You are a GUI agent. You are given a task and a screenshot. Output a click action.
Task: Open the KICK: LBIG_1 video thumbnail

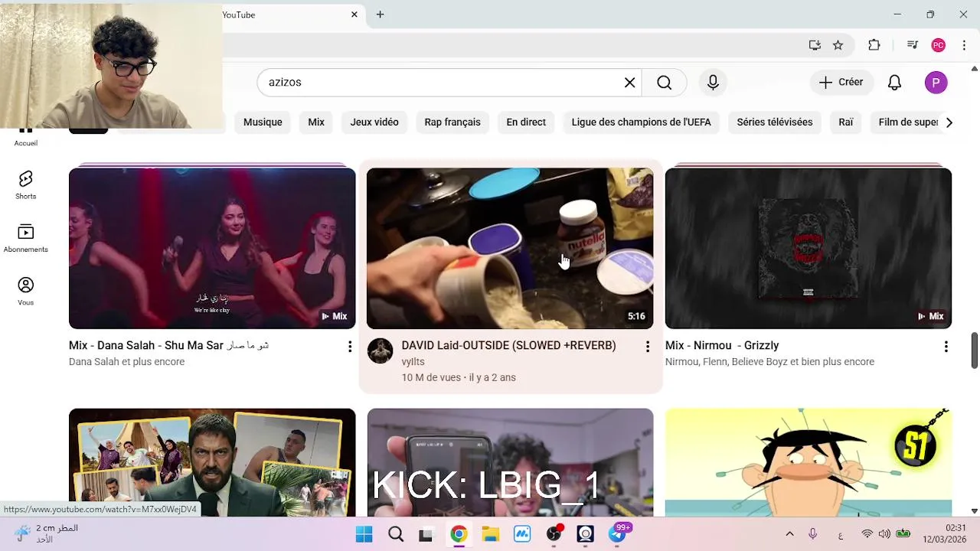pos(510,462)
